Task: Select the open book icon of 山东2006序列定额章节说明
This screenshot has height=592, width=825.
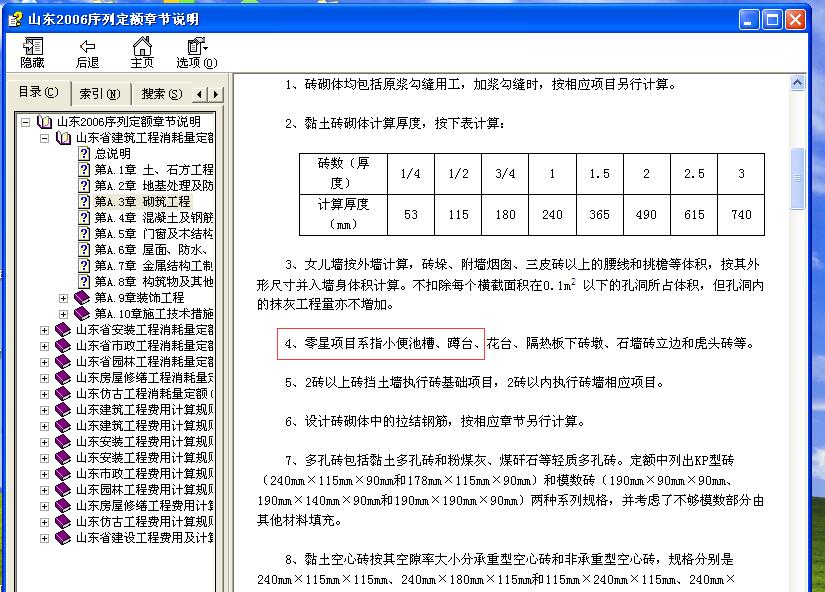Action: 44,122
